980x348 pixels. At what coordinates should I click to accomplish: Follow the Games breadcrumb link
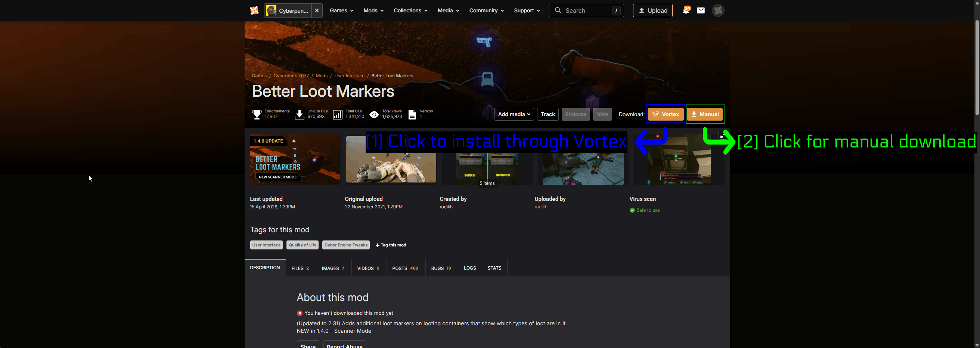coord(259,76)
